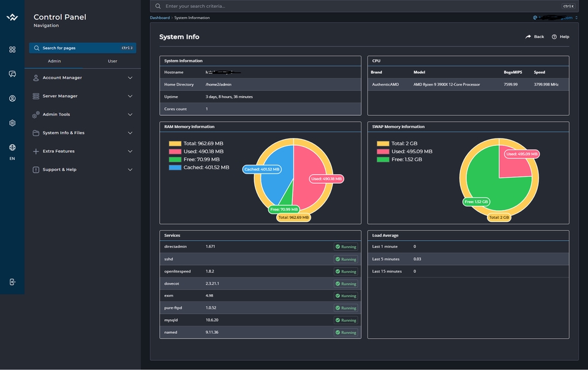Click the EN language label

[12, 159]
